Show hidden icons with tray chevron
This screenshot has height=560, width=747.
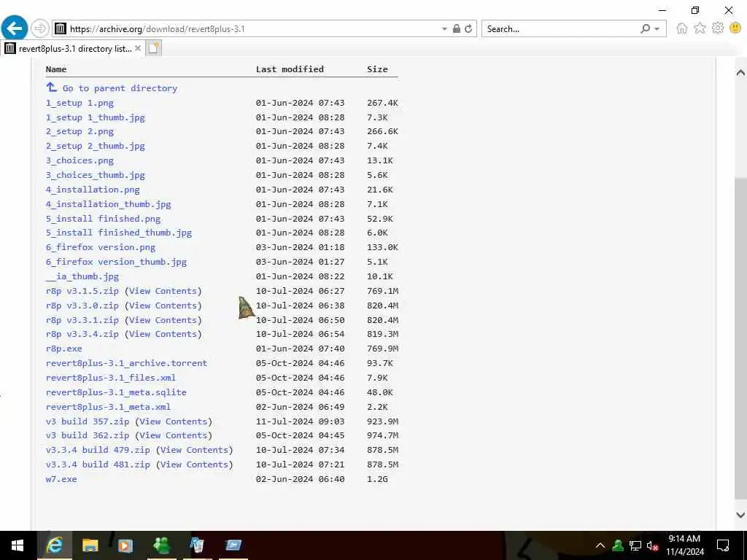pyautogui.click(x=600, y=545)
